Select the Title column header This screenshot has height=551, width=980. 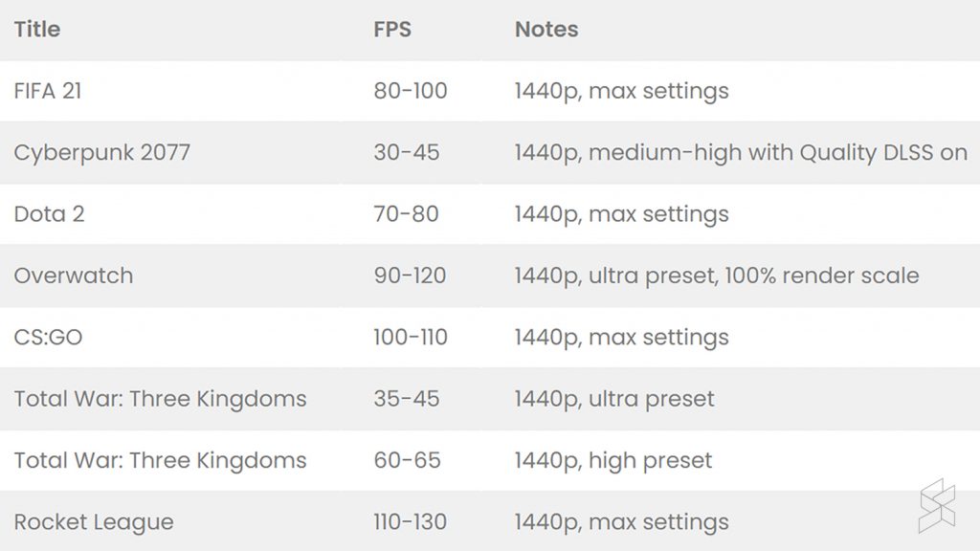tap(37, 30)
